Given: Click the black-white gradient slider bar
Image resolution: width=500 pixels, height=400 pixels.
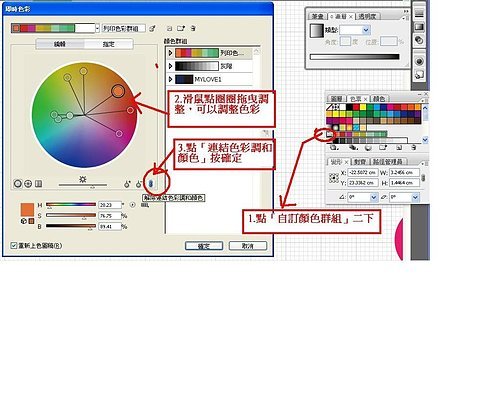Looking at the screenshot, I should click(x=354, y=57).
